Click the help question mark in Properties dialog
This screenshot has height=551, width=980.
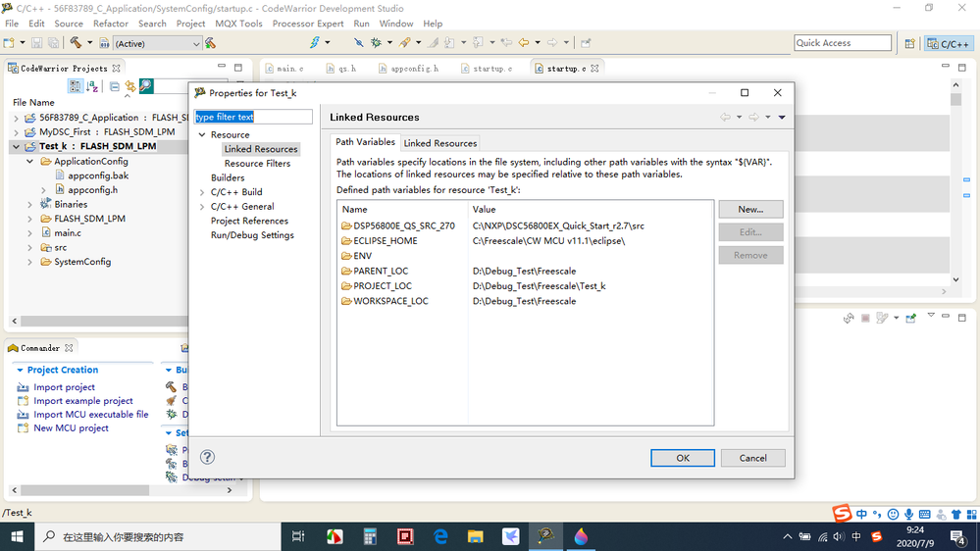point(208,457)
